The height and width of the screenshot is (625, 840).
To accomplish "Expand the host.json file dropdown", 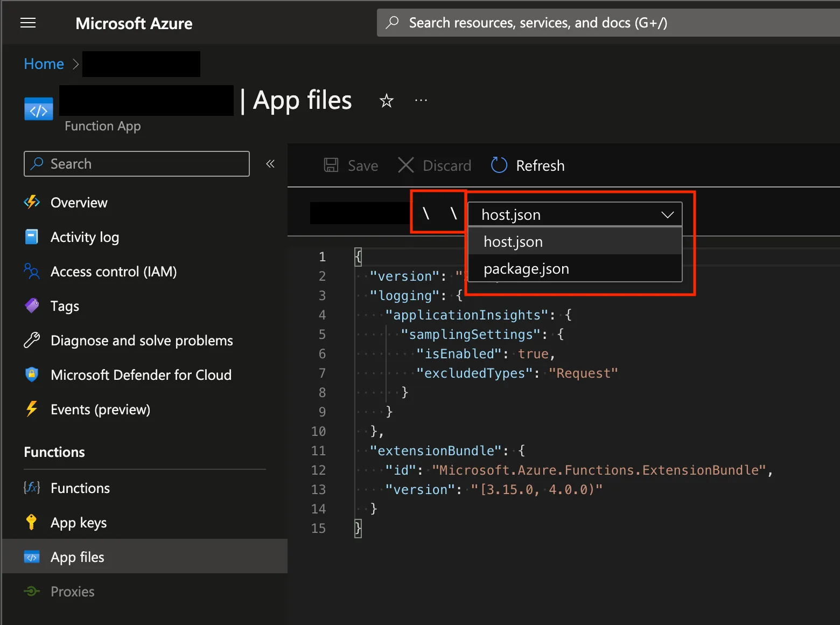I will point(575,214).
